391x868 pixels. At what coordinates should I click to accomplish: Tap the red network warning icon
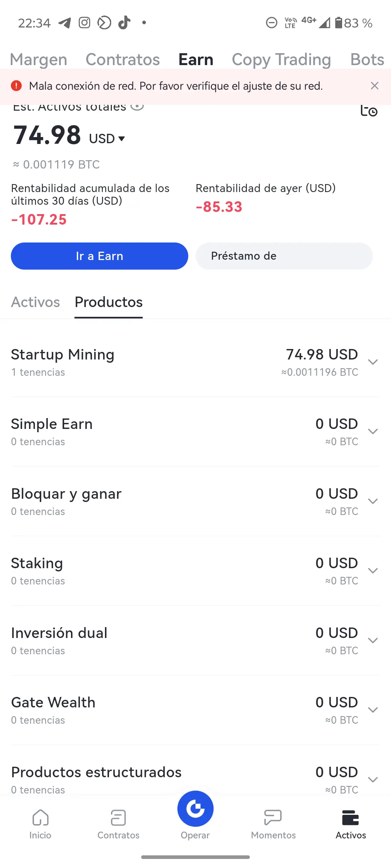point(16,86)
